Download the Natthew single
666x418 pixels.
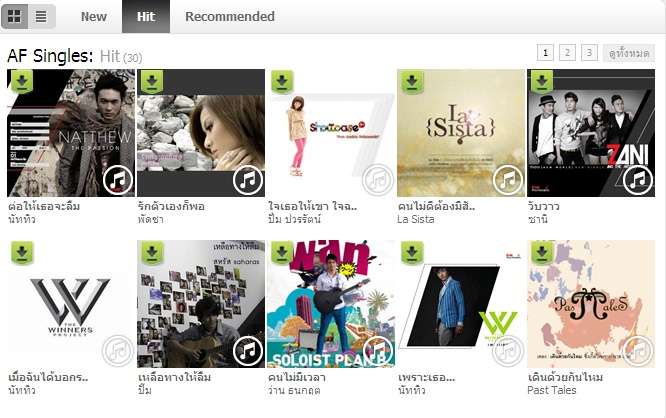tap(22, 81)
